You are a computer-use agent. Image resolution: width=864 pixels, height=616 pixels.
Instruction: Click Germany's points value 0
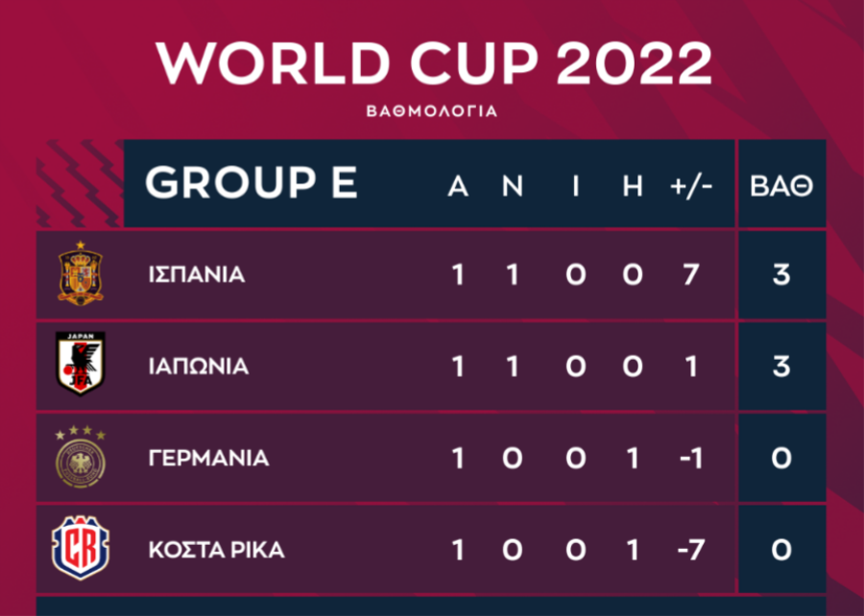[x=781, y=458]
